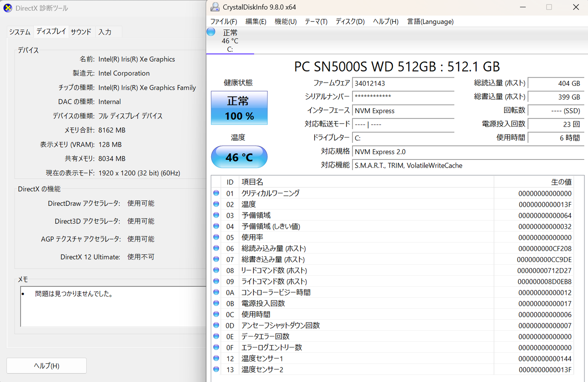The width and height of the screenshot is (588, 382).
Task: Click raw value 00000008D0EB8
Action: pos(544,282)
